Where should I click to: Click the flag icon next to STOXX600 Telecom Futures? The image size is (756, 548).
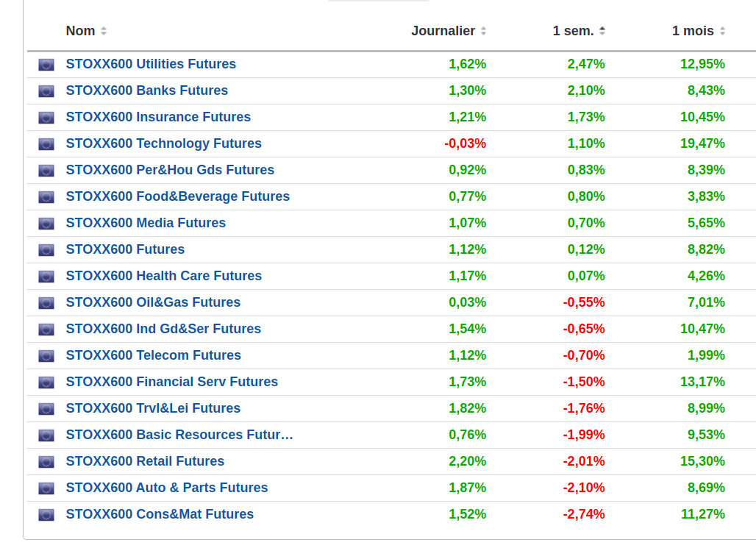[x=46, y=356]
